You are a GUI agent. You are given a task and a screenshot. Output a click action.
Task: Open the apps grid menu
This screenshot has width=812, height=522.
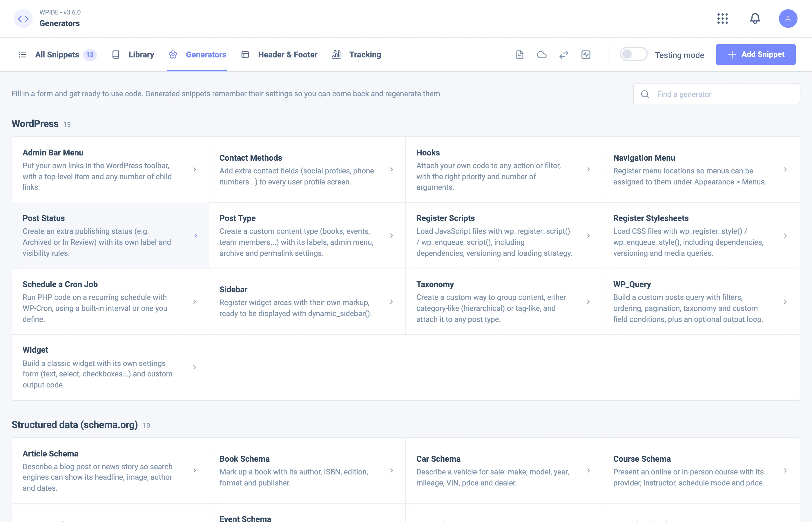[722, 19]
